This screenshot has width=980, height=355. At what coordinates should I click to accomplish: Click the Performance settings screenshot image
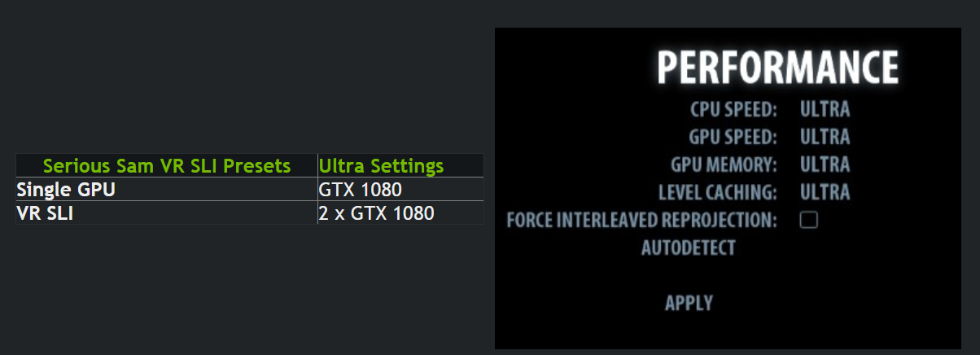[x=728, y=188]
